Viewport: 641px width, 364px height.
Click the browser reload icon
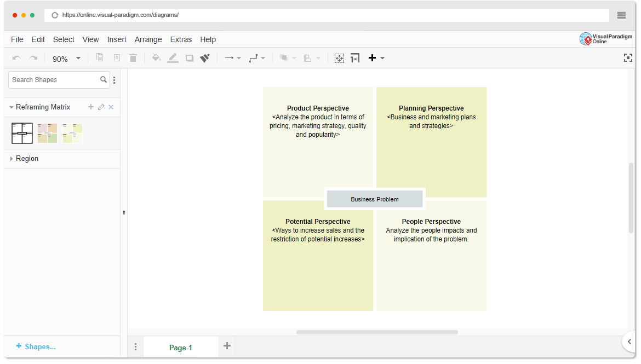coord(55,15)
